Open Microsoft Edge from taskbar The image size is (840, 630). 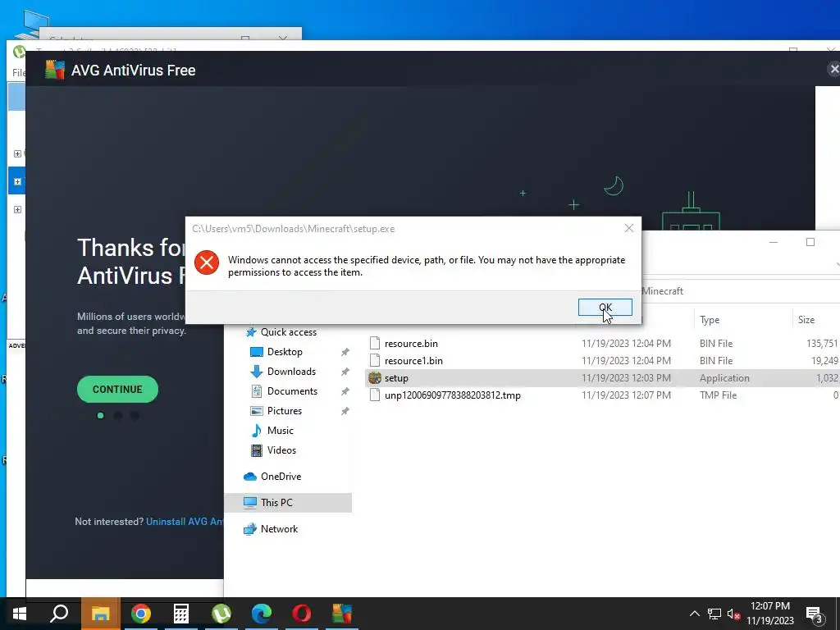click(262, 614)
